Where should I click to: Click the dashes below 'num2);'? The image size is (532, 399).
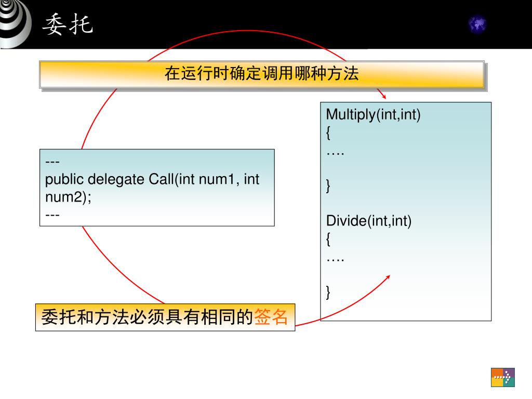[52, 215]
